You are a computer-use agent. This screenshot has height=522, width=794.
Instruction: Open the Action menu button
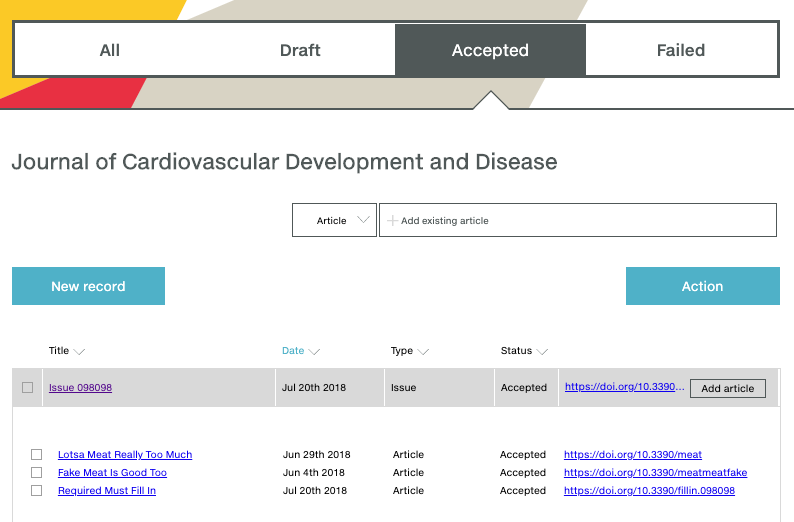click(x=702, y=286)
